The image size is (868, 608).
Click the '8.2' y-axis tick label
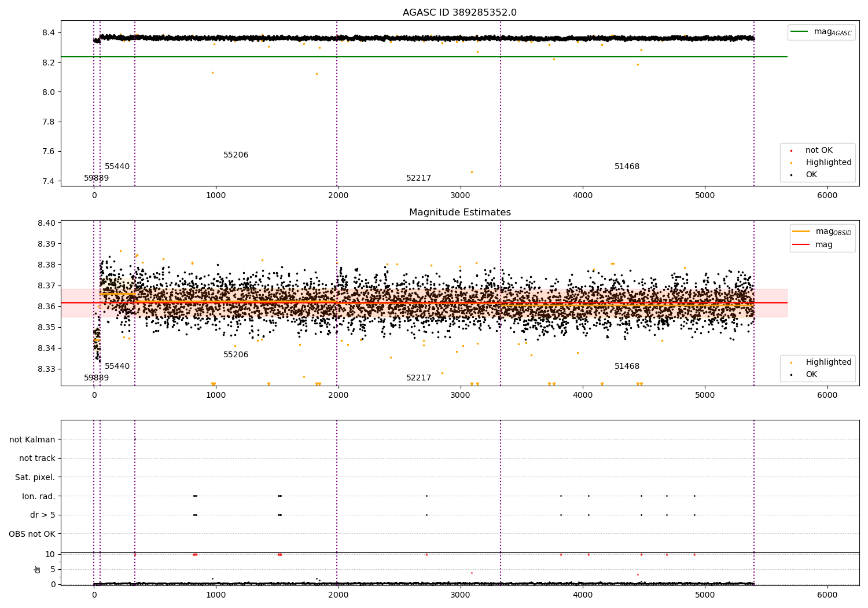click(49, 63)
